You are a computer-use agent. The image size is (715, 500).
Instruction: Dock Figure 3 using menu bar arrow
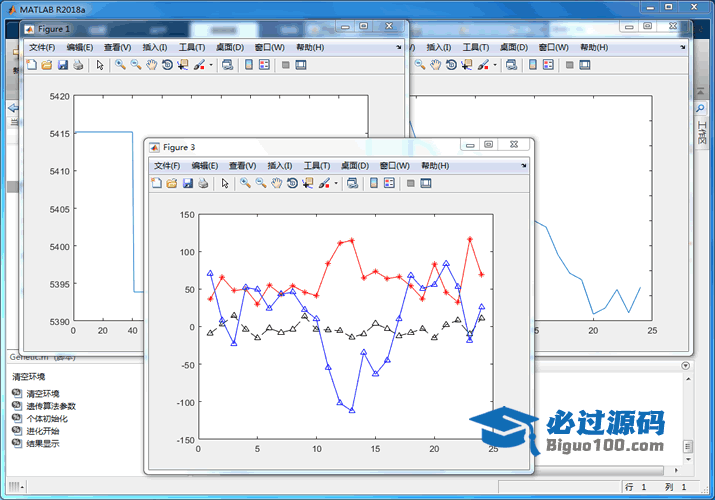point(523,165)
